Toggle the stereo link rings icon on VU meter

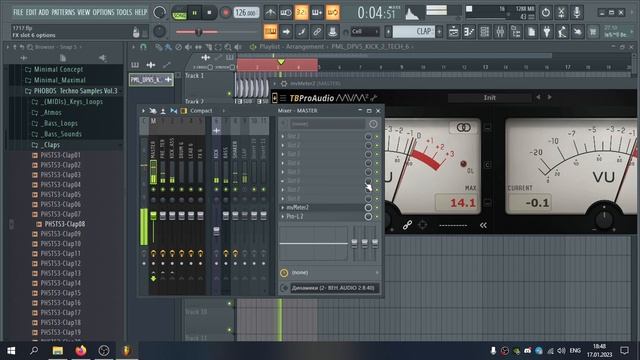click(463, 128)
